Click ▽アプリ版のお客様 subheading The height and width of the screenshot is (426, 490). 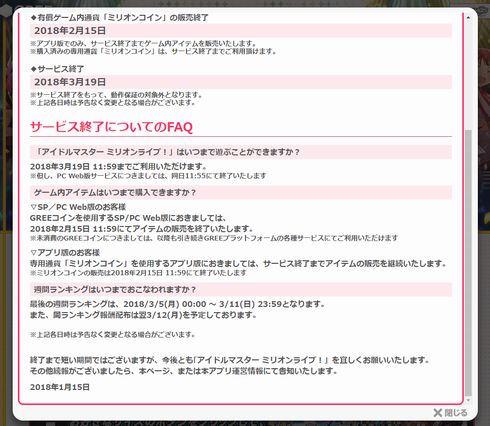65,253
